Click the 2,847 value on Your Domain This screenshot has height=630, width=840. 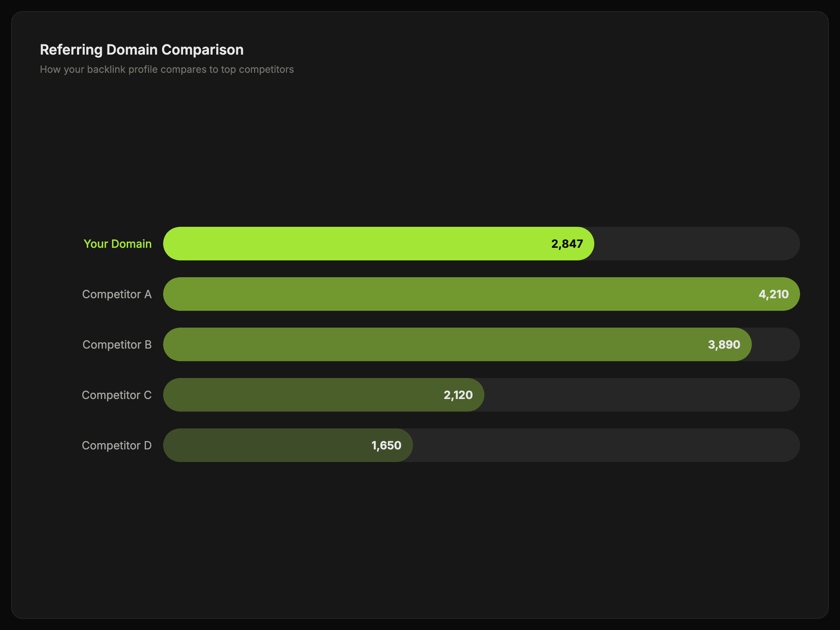click(x=567, y=244)
